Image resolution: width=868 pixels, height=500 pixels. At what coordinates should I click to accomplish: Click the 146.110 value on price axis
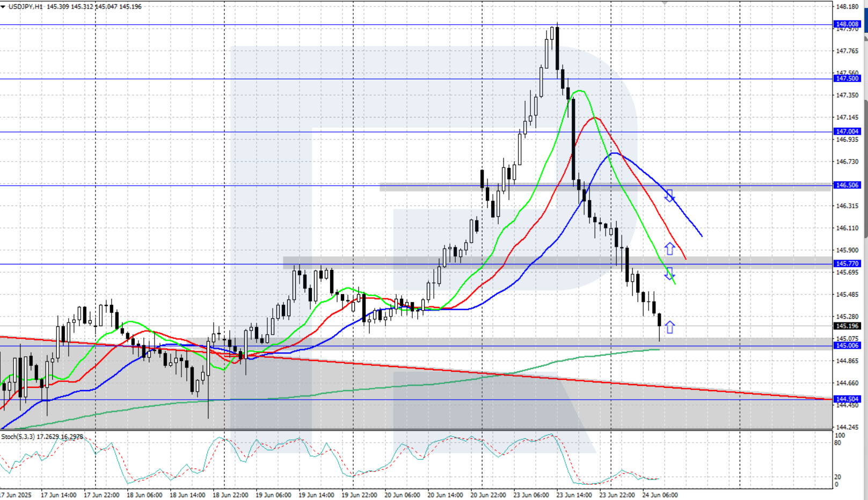pos(848,228)
